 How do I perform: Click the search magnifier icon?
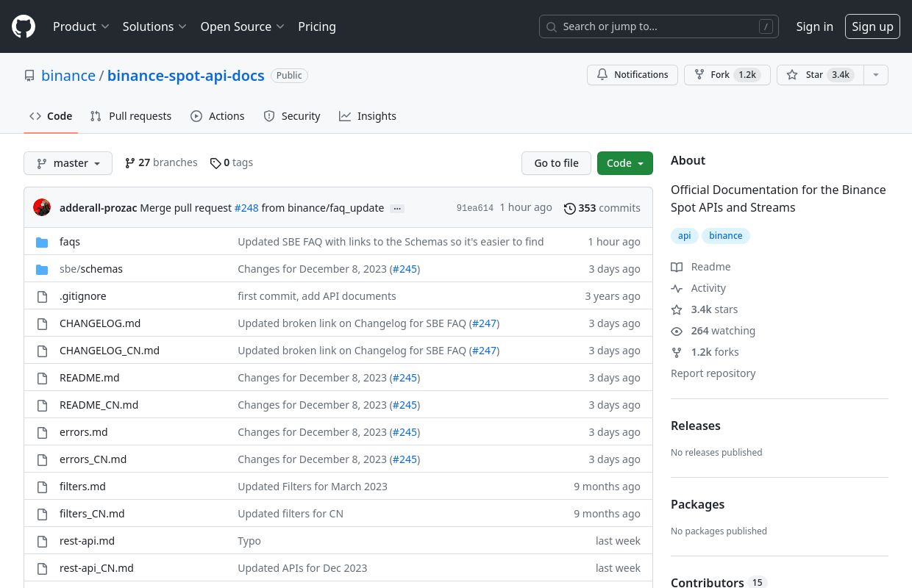pos(552,26)
